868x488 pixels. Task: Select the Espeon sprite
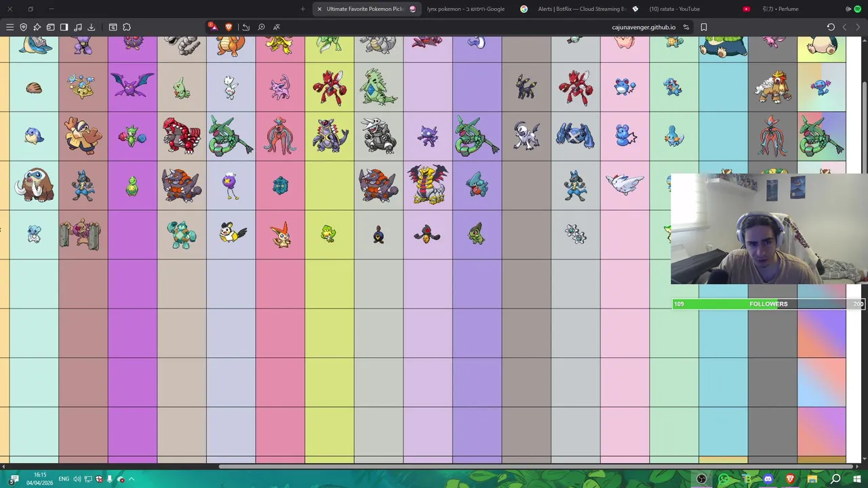pyautogui.click(x=279, y=87)
